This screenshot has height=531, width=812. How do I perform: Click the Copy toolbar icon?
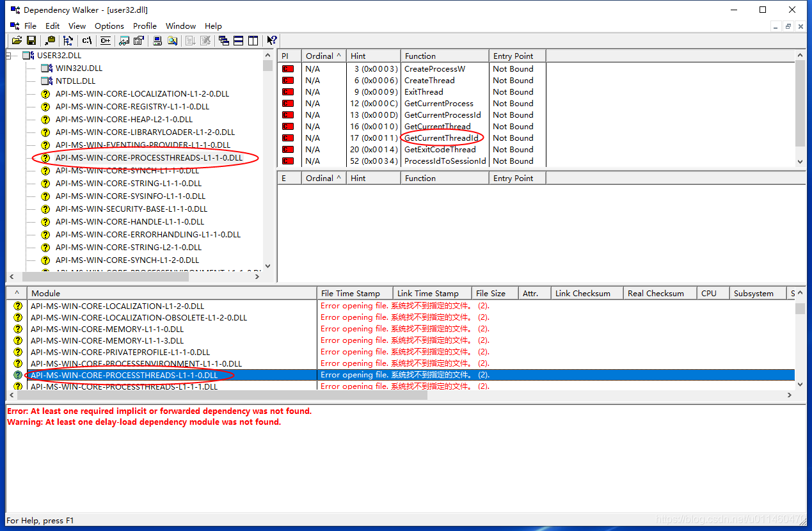pyautogui.click(x=50, y=40)
